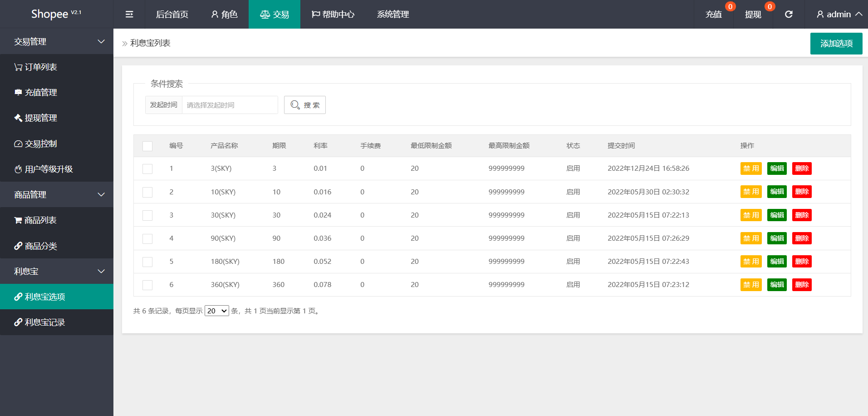The height and width of the screenshot is (416, 868).
Task: Click the flag icon beside 帮助中心
Action: [x=316, y=15]
